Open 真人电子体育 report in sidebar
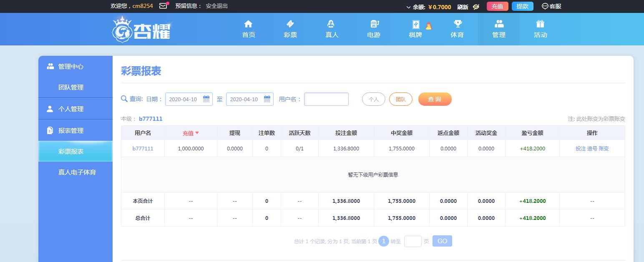Screen dimensions: 644x262 77,172
